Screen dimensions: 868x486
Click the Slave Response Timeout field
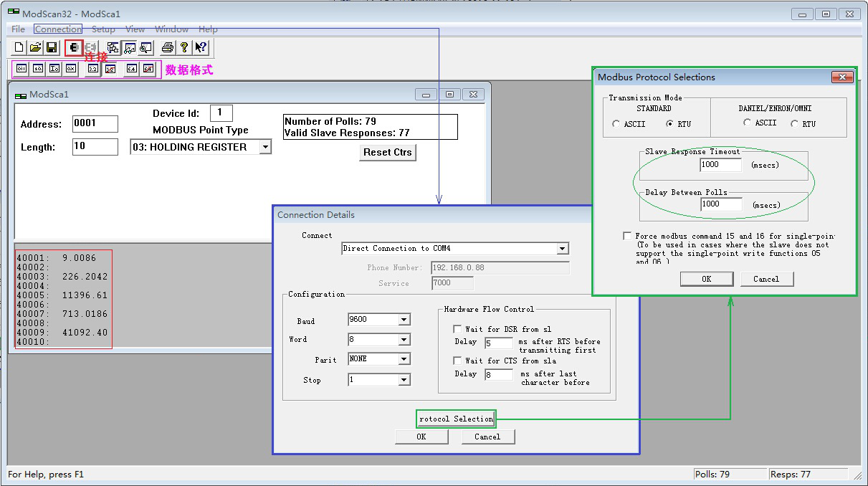tap(721, 165)
